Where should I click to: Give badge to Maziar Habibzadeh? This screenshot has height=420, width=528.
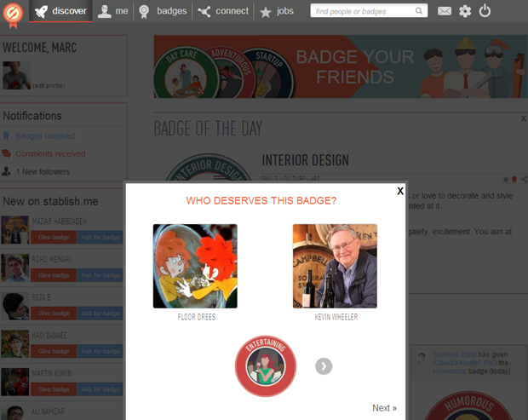coord(54,237)
